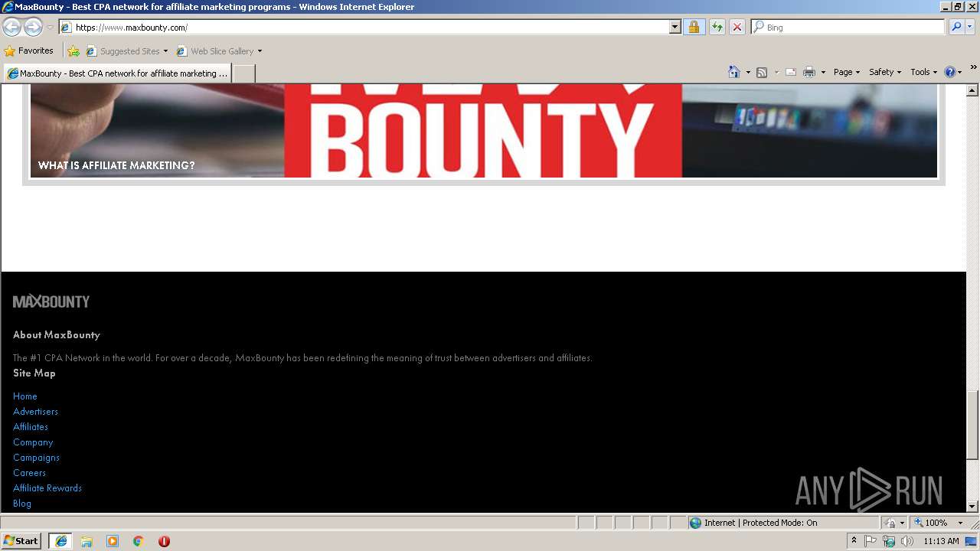Click the toolbar overflow chevron
The width and height of the screenshot is (980, 551).
pos(973,67)
